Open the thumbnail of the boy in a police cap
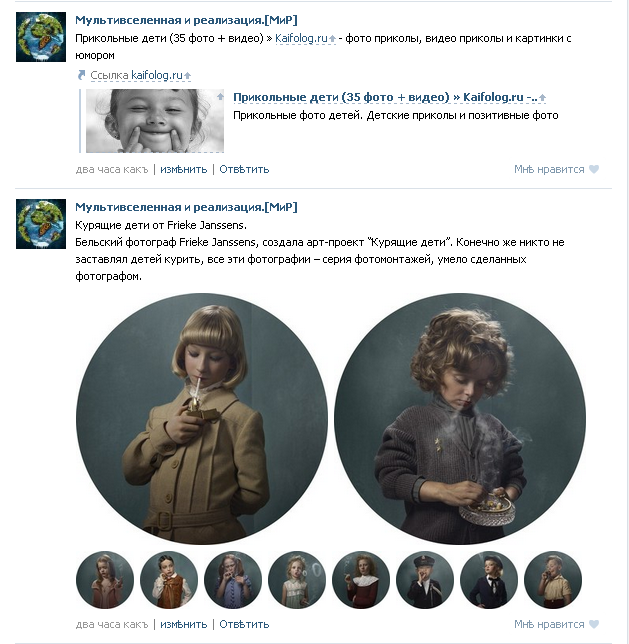The height and width of the screenshot is (644, 629). 425,580
